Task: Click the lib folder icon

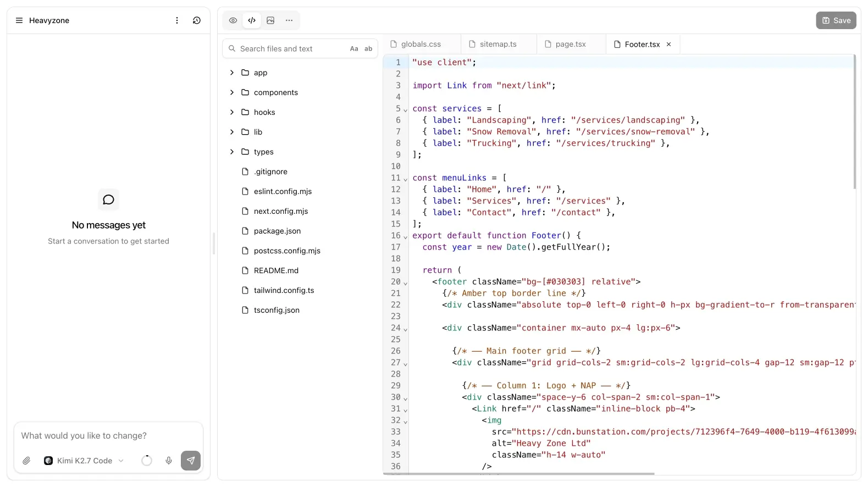Action: pos(245,132)
